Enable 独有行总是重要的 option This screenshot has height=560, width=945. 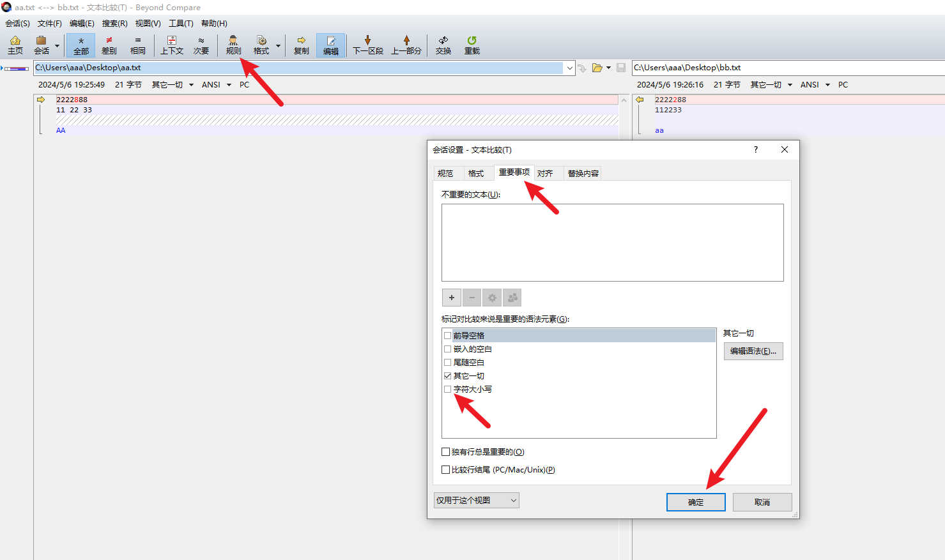pyautogui.click(x=446, y=452)
